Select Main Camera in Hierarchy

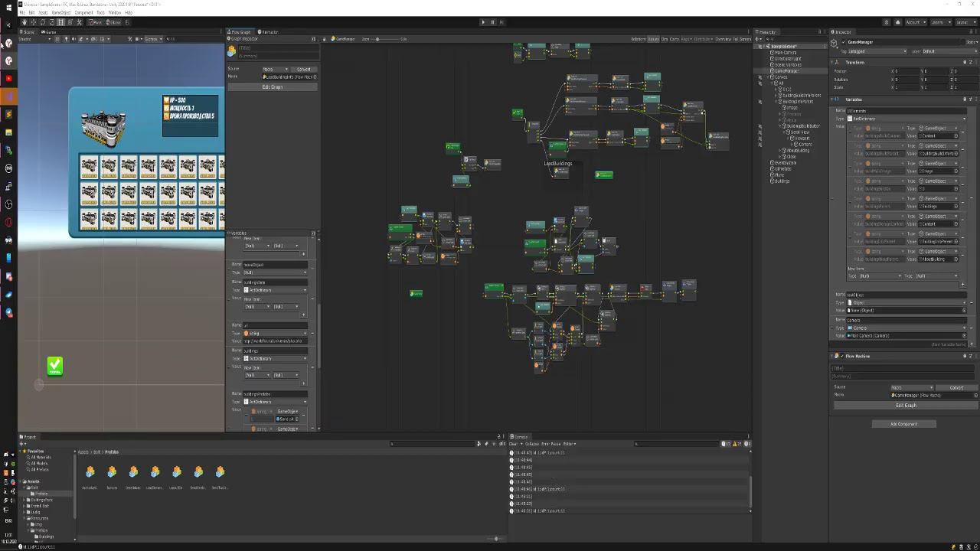[786, 52]
